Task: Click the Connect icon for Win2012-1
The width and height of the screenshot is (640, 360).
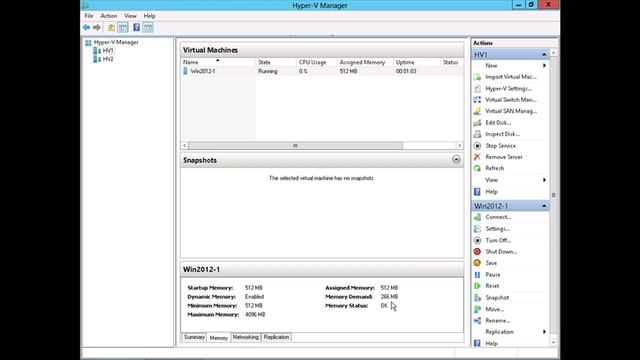Action: [x=477, y=217]
